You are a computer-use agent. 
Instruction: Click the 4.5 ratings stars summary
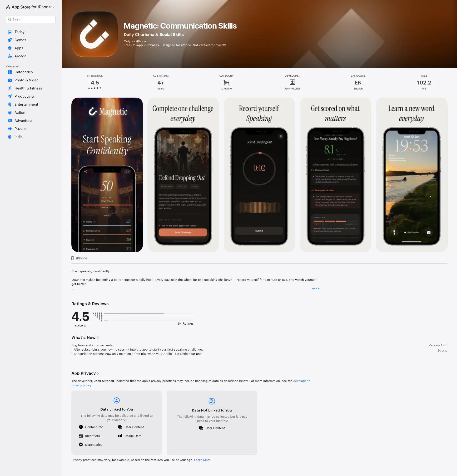click(95, 88)
